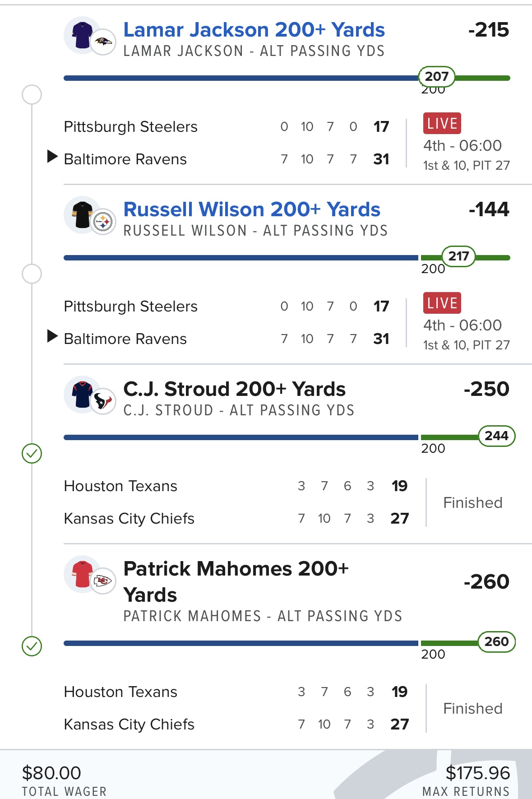The image size is (532, 799).
Task: Click the empty status circle for Russell Wilson leg
Action: (32, 274)
